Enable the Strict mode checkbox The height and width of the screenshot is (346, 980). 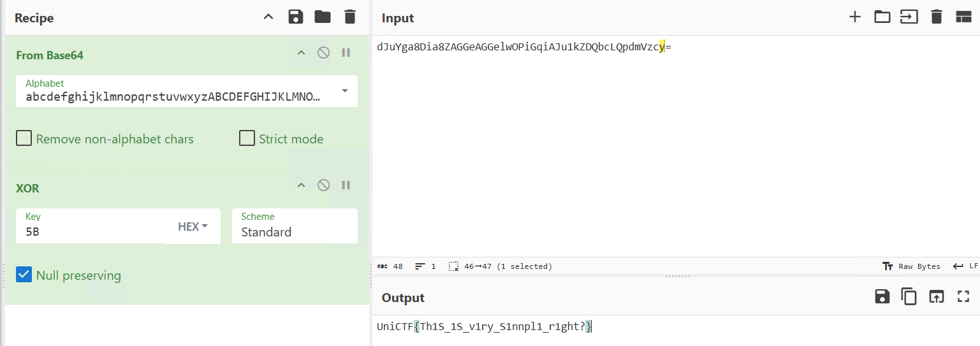(247, 138)
